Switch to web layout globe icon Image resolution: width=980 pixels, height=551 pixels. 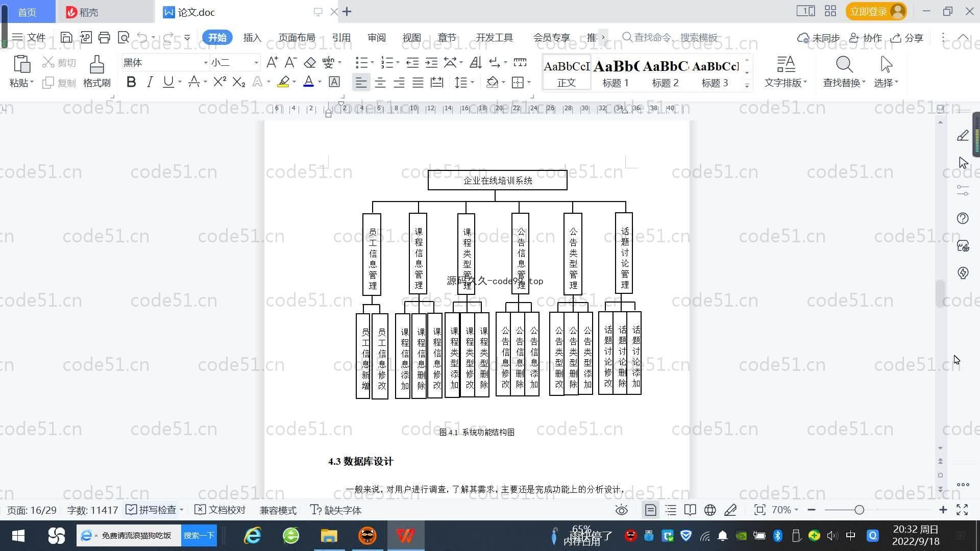710,510
